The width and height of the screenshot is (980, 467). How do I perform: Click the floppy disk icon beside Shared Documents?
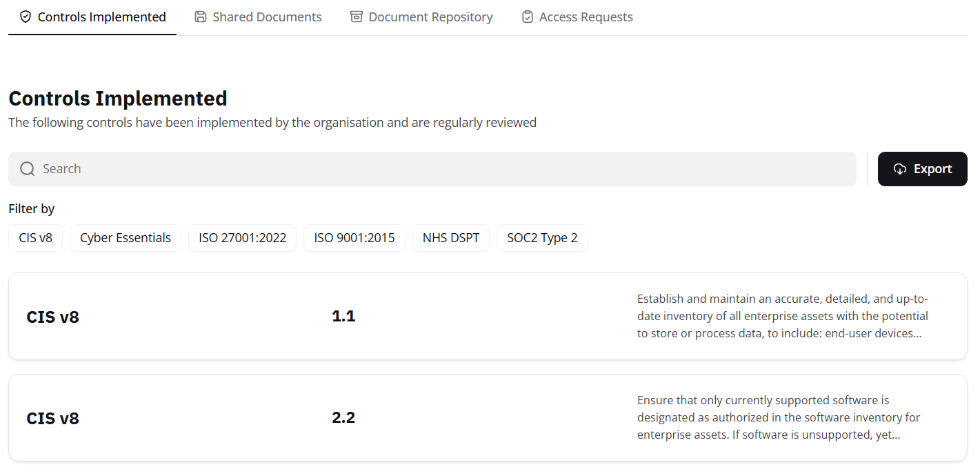click(201, 17)
